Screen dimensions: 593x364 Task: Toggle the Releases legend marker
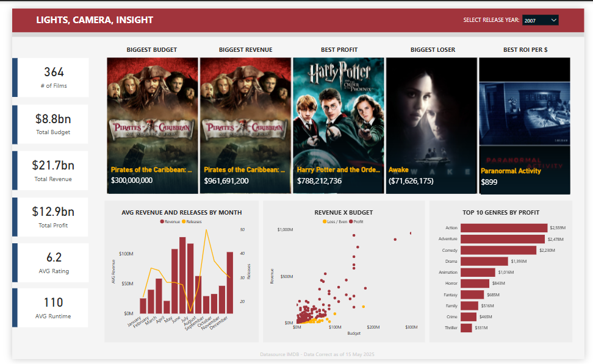click(x=184, y=222)
